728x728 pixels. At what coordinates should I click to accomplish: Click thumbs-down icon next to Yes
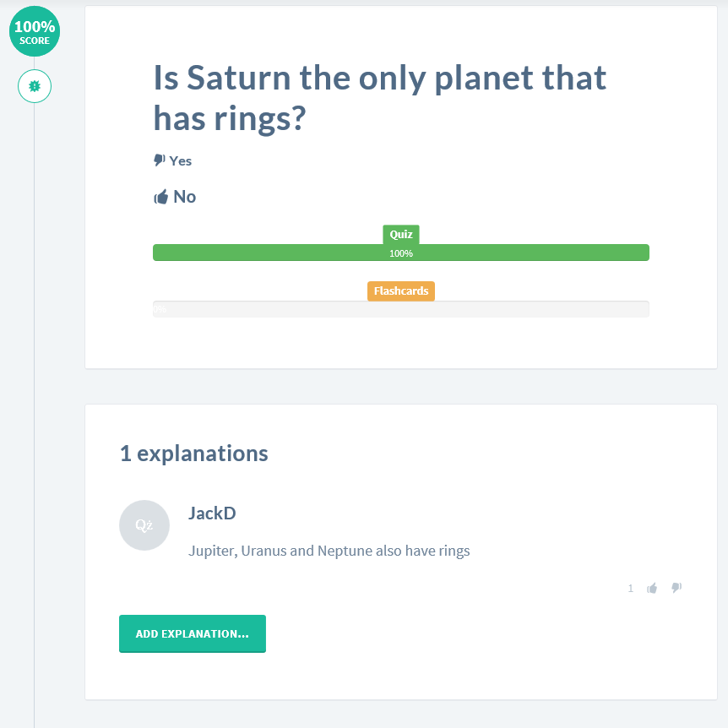tap(159, 160)
